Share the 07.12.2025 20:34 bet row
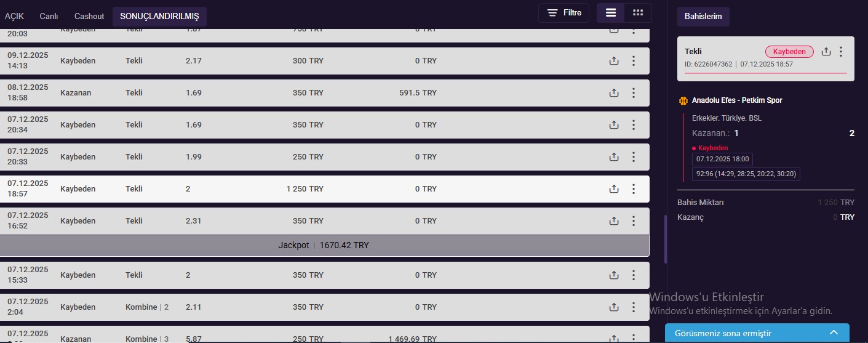868x343 pixels. pos(613,125)
